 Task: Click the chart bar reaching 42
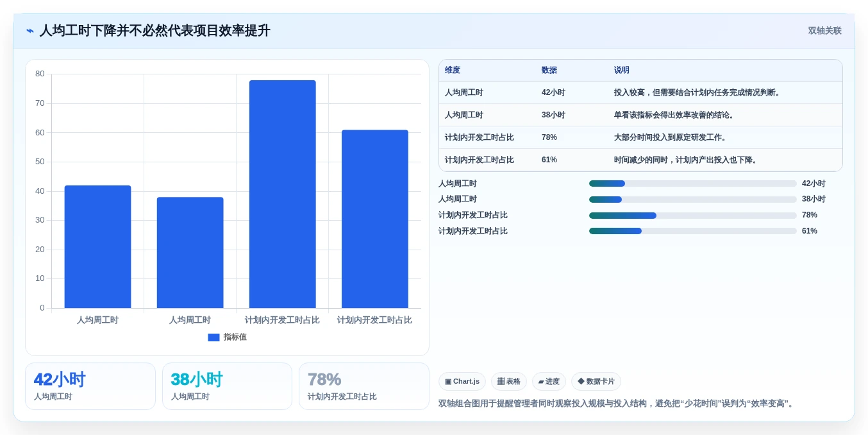click(97, 247)
